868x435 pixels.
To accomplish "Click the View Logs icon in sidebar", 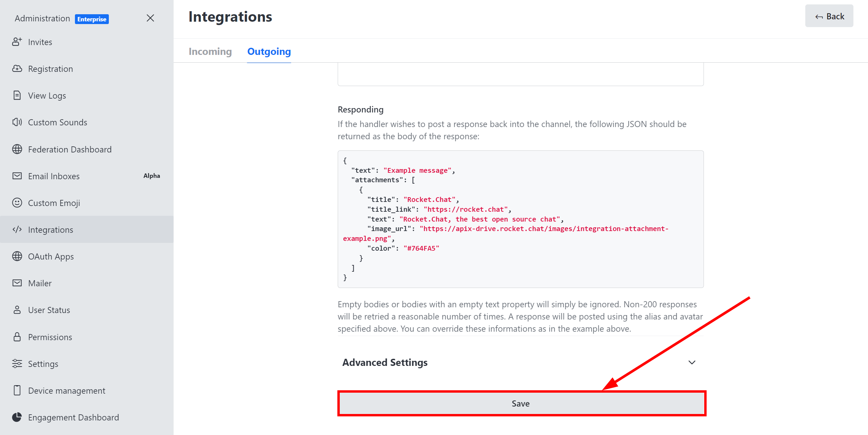I will click(18, 96).
